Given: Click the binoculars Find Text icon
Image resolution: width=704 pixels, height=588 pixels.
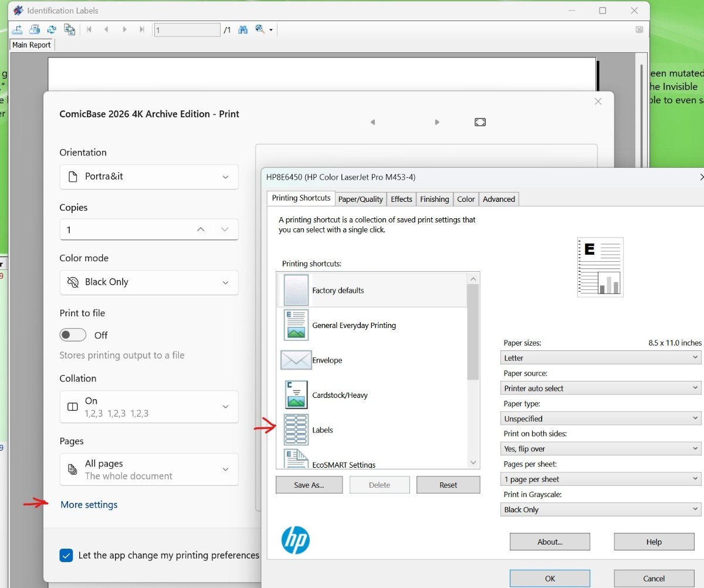Looking at the screenshot, I should 243,29.
